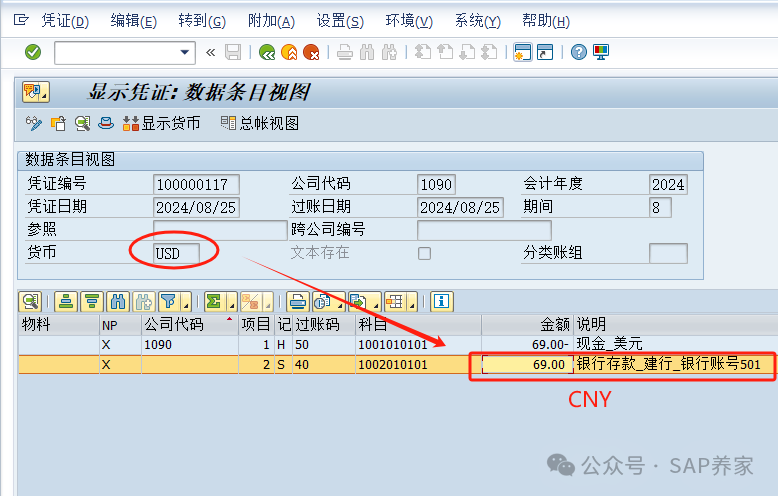The image size is (778, 496).
Task: Click account cell 1001010101
Action: tap(418, 345)
